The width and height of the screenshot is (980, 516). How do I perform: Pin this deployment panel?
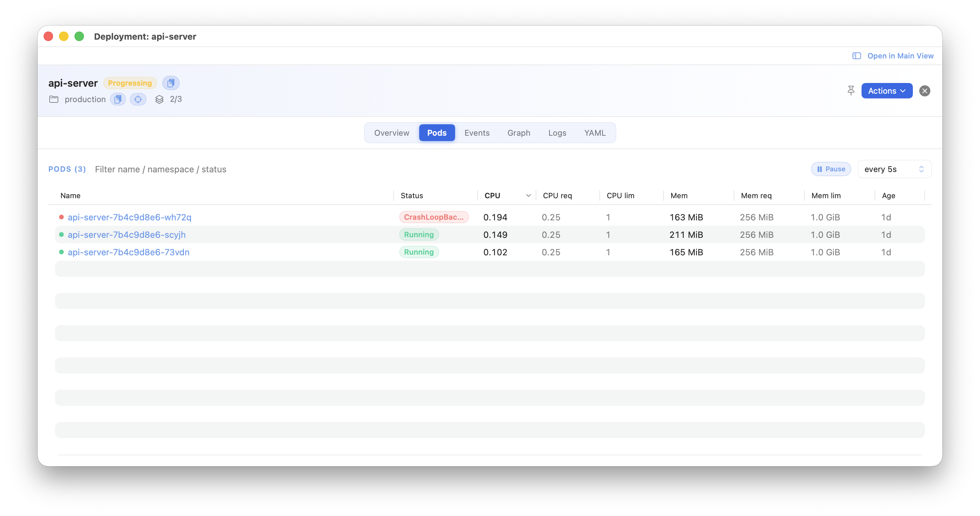coord(851,91)
